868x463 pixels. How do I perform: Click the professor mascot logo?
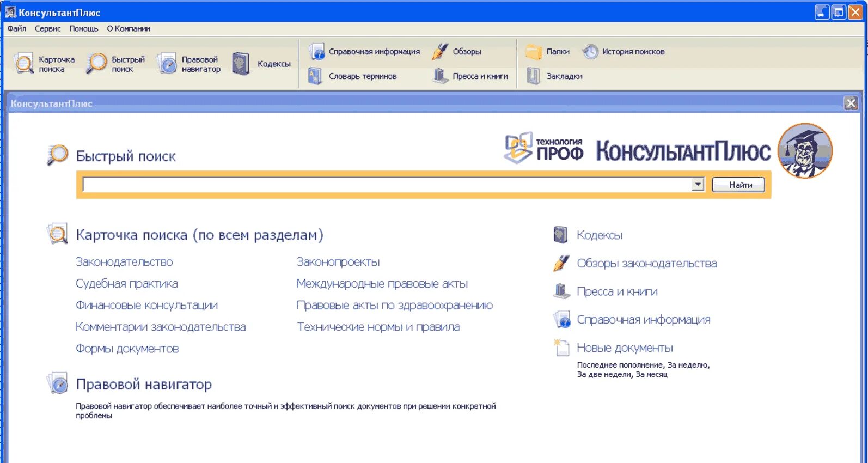(x=805, y=151)
